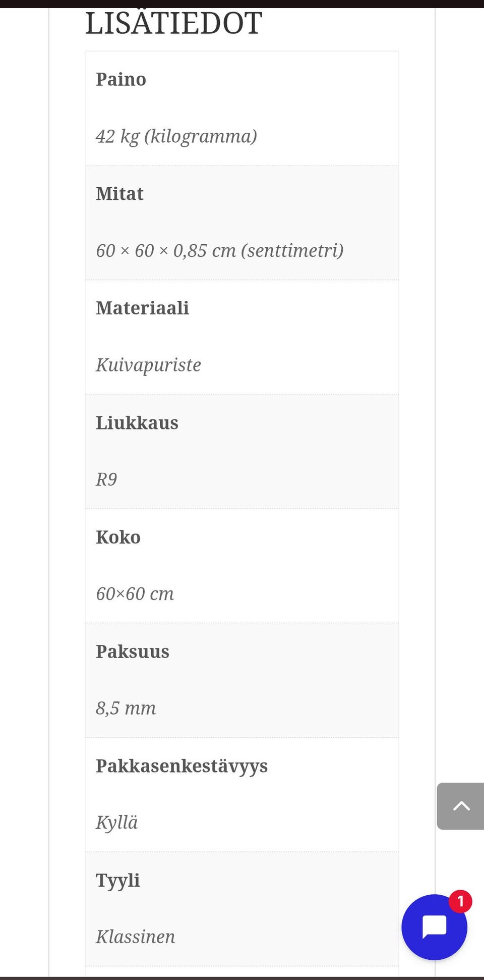Viewport: 484px width, 980px height.
Task: Select the Kuivapuriste material value
Action: 148,365
